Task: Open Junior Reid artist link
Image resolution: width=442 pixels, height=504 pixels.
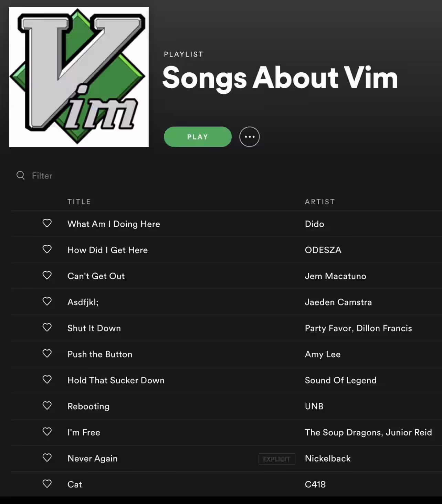Action: point(409,432)
